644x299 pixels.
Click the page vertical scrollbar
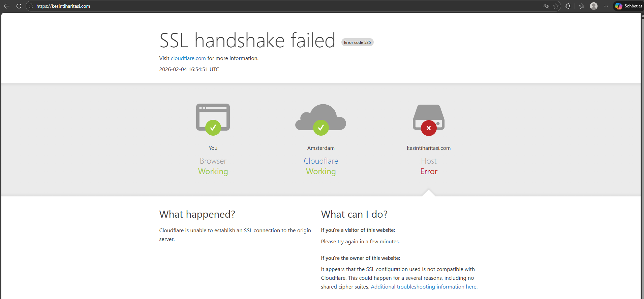pyautogui.click(x=642, y=156)
